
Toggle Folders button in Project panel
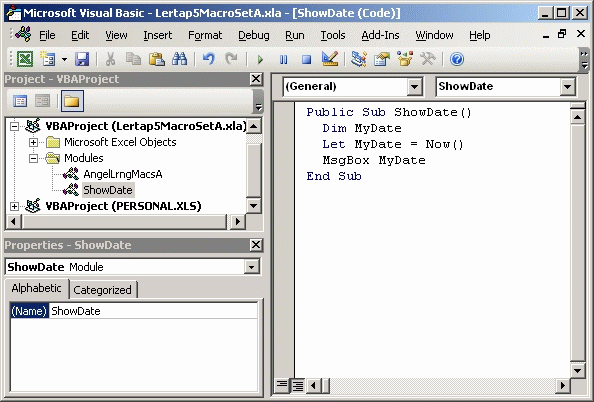(72, 101)
